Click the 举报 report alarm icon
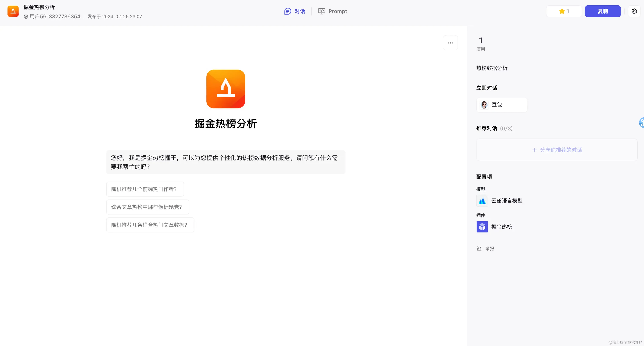This screenshot has width=644, height=346. 479,248
